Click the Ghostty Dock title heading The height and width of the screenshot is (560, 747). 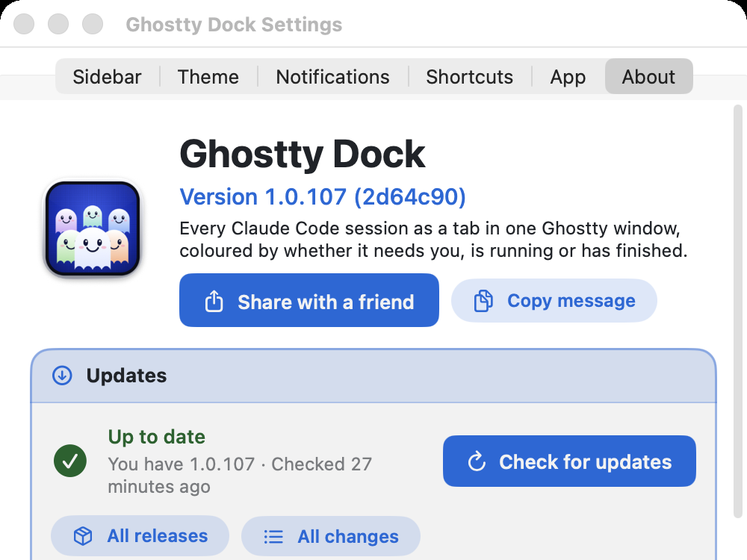tap(302, 154)
